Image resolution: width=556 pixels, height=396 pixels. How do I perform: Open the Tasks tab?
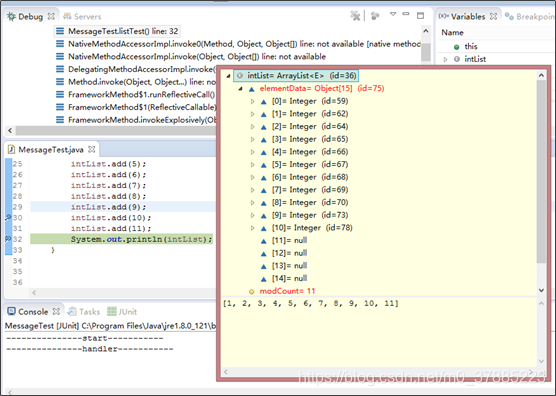(x=84, y=312)
